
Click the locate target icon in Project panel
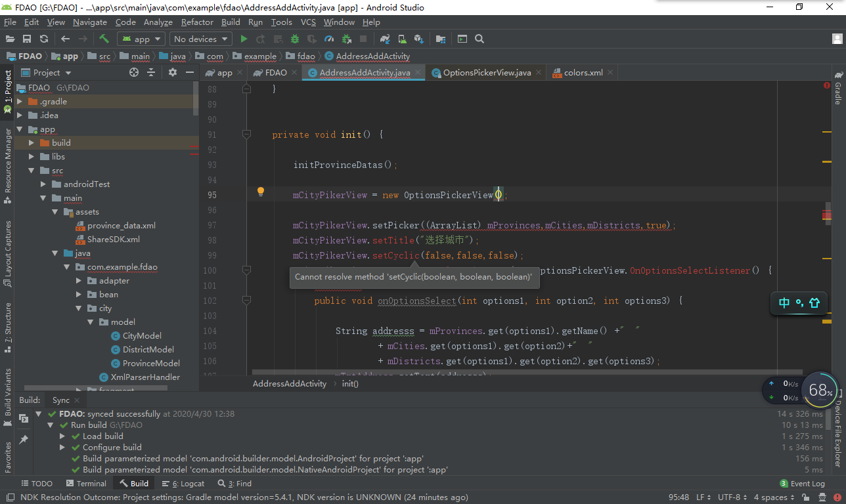(x=134, y=72)
